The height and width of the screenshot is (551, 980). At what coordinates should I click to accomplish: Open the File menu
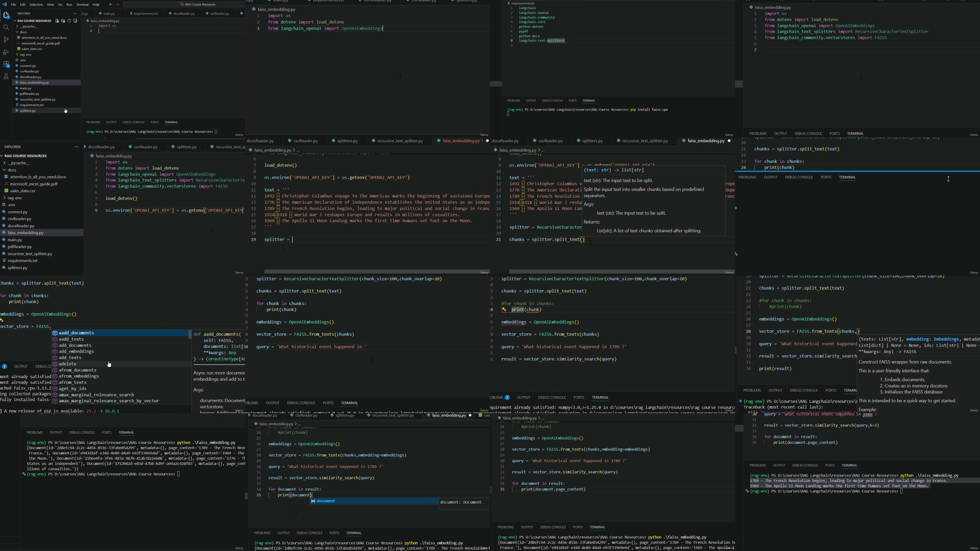[x=13, y=5]
